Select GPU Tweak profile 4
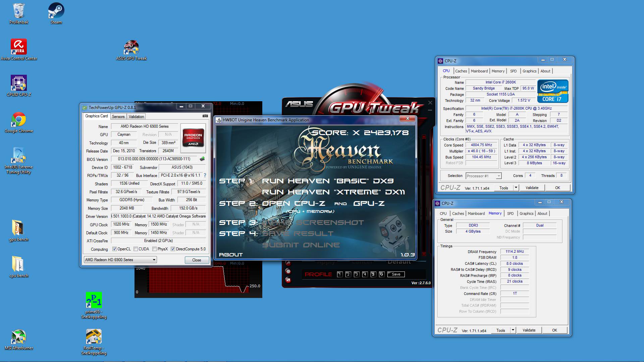 (x=365, y=274)
